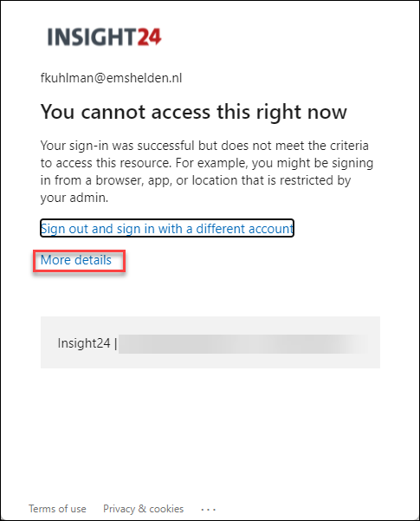Open the Terms of use link
Screen dimensions: 420x521
click(57, 509)
